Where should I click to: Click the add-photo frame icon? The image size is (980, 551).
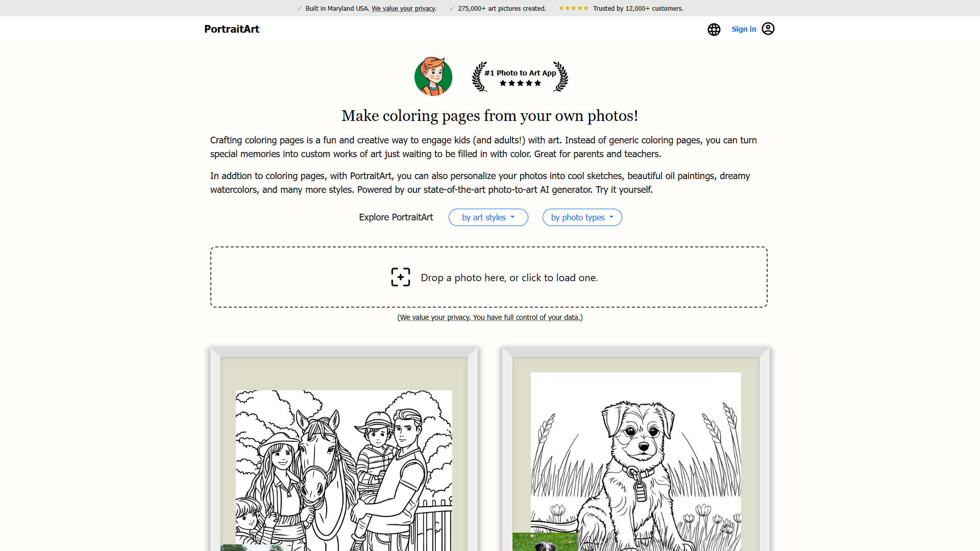401,277
